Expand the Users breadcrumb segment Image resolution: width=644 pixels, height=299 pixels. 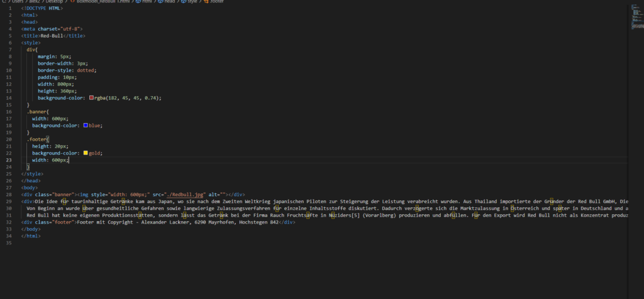(x=19, y=2)
